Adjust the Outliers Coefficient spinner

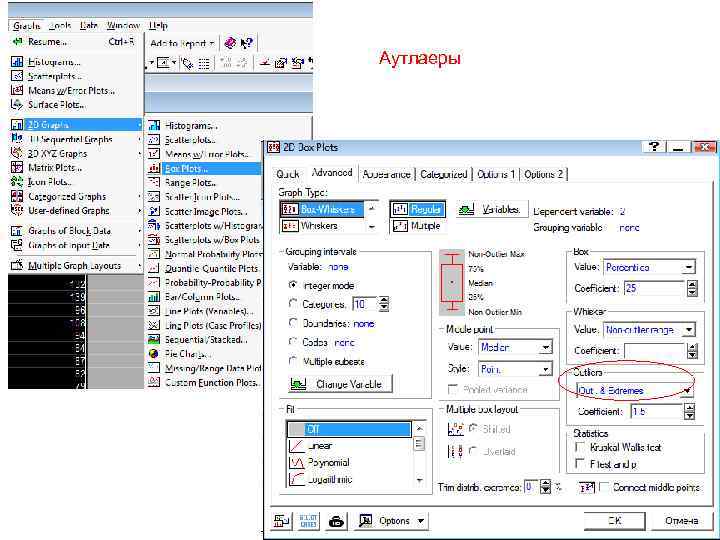[689, 411]
